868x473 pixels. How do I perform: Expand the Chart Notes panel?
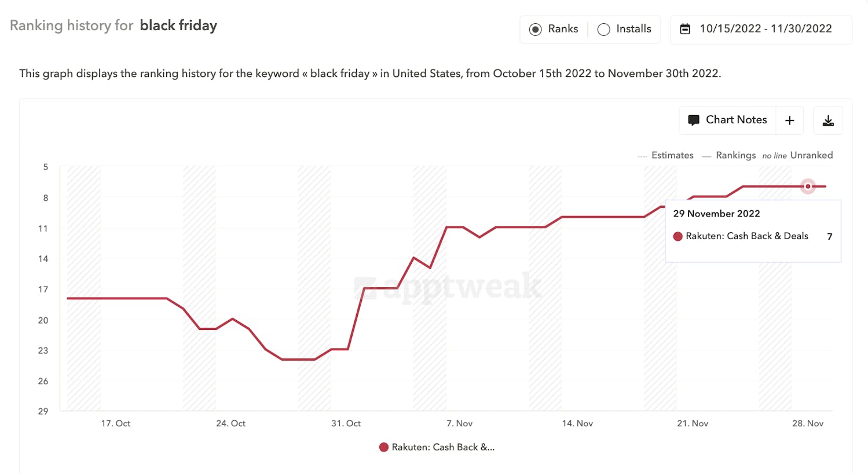(736, 120)
